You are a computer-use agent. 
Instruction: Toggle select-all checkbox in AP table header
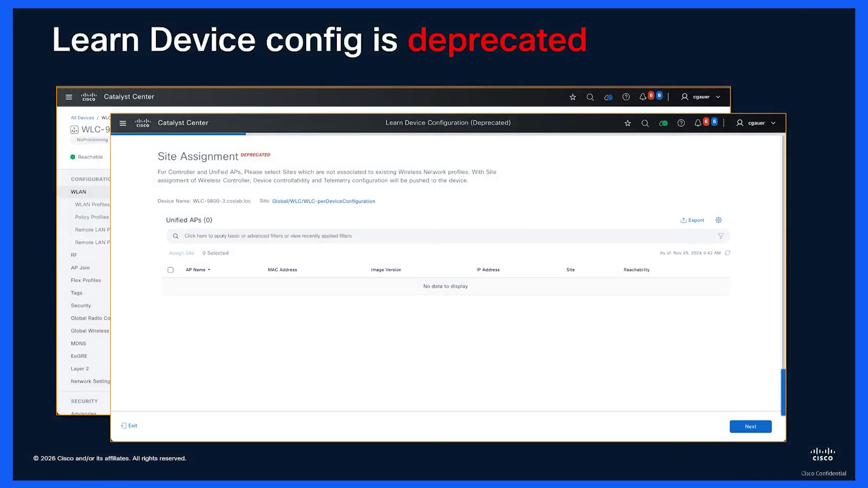click(170, 270)
